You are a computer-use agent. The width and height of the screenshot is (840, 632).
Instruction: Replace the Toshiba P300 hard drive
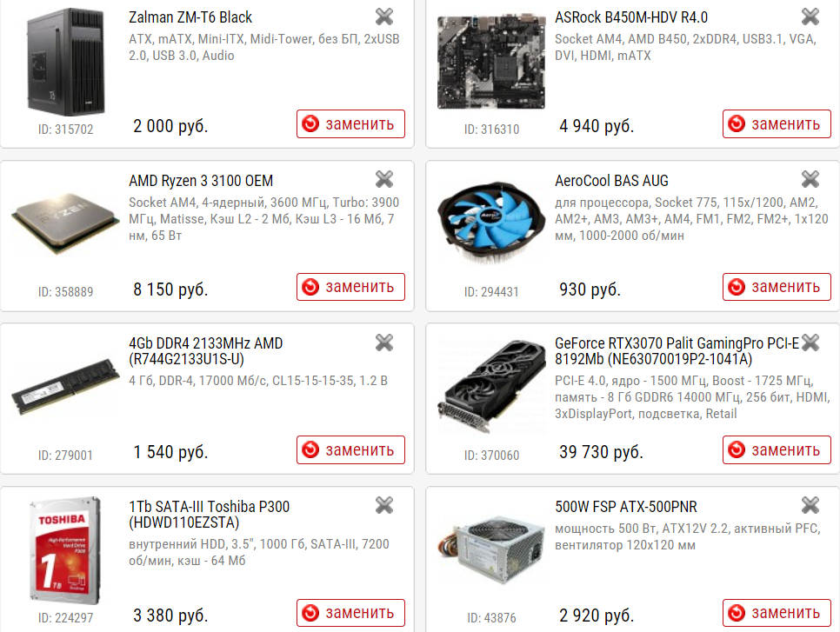(351, 613)
